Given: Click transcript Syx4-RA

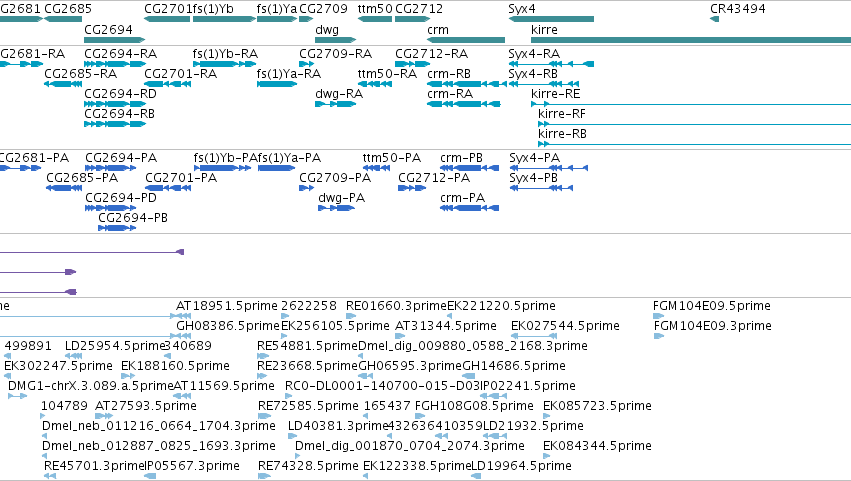Looking at the screenshot, I should 534,54.
